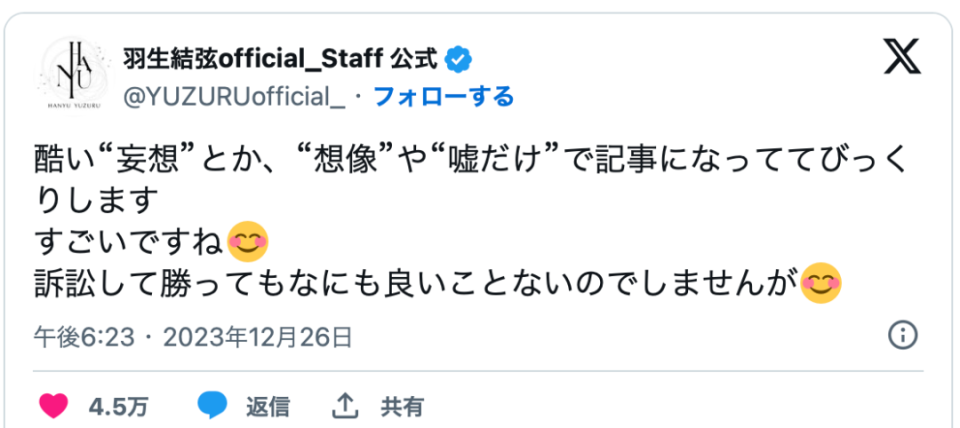The height and width of the screenshot is (428, 960).
Task: Click the smiling emoji after すごいですね
Action: tap(247, 242)
